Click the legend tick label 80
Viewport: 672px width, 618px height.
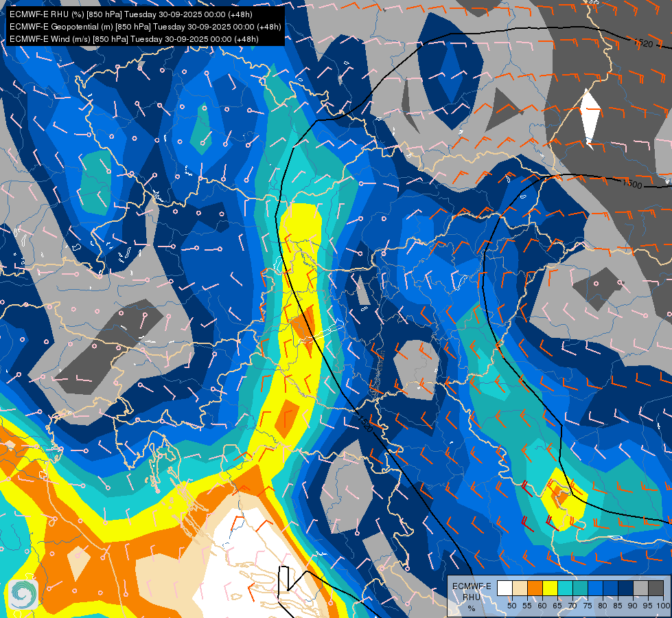603,606
